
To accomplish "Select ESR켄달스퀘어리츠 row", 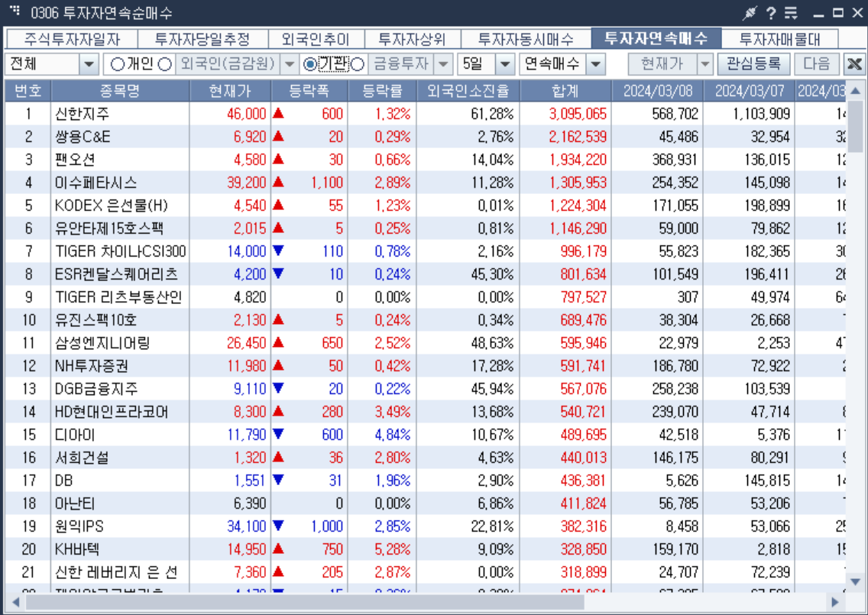I will point(425,274).
